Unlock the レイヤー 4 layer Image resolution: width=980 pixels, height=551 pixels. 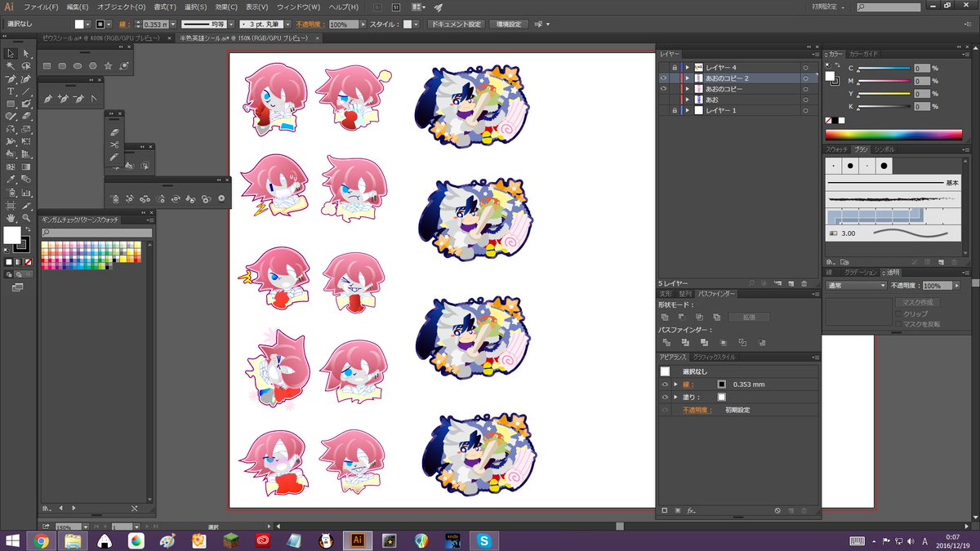coord(674,67)
